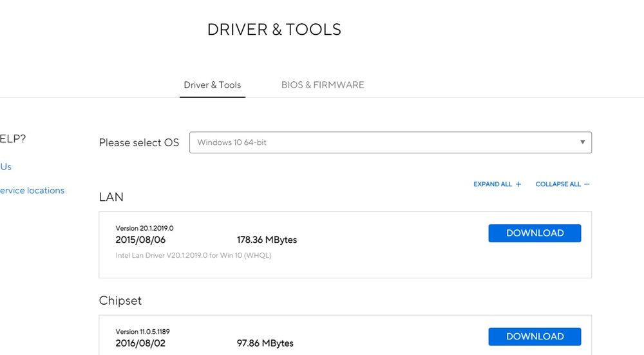Click the LAN section heading
The width and height of the screenshot is (644, 355).
pyautogui.click(x=111, y=197)
